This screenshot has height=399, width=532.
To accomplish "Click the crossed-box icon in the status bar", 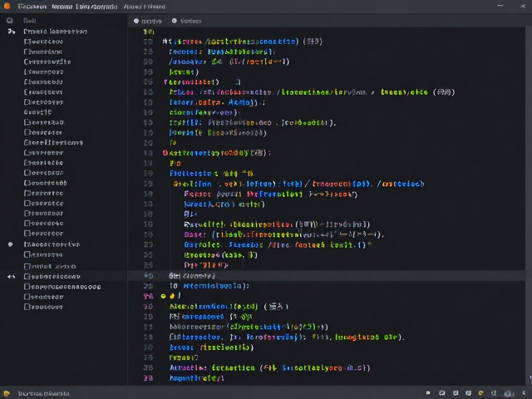I will pos(441,393).
